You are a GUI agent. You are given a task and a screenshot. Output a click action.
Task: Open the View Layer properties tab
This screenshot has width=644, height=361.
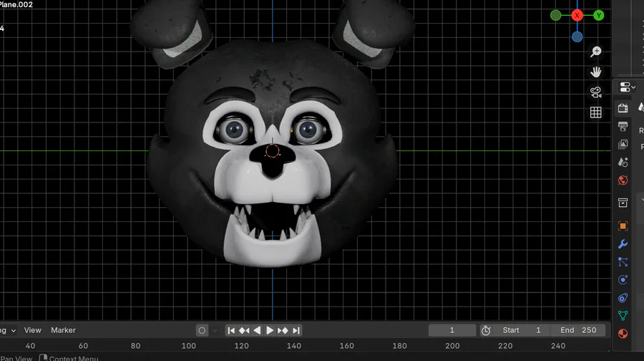(x=623, y=144)
